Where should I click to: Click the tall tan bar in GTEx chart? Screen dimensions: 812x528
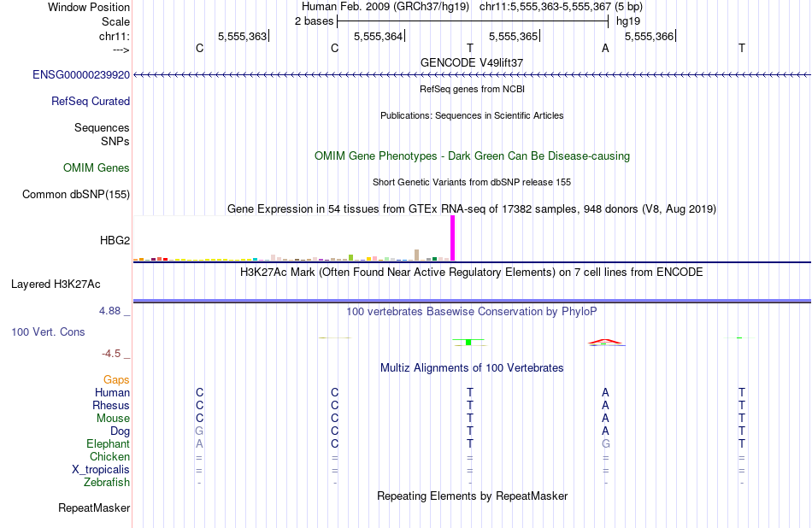417,255
